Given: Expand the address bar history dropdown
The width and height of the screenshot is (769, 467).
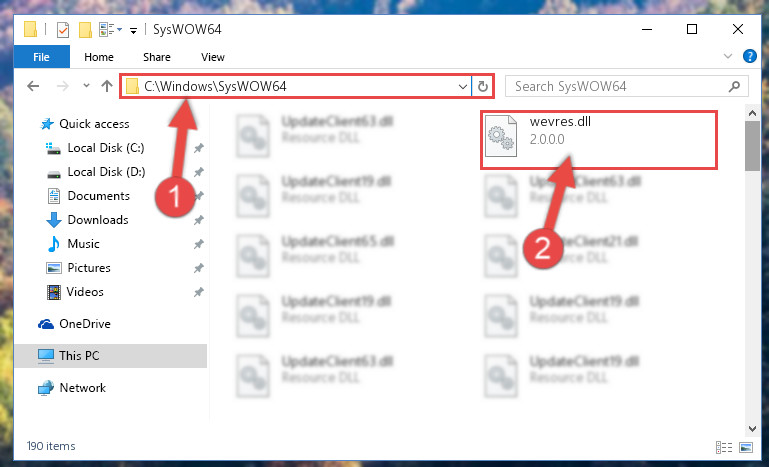Looking at the screenshot, I should pos(462,87).
